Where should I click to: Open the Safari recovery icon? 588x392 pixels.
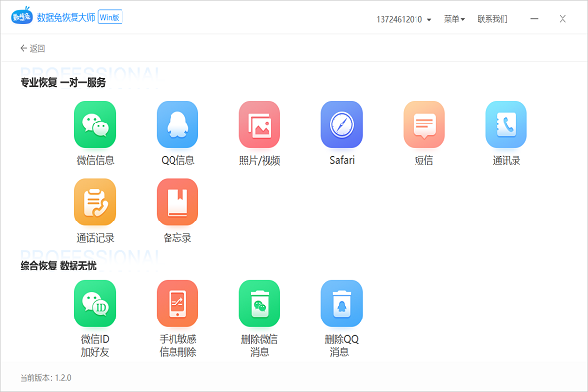[x=342, y=124]
